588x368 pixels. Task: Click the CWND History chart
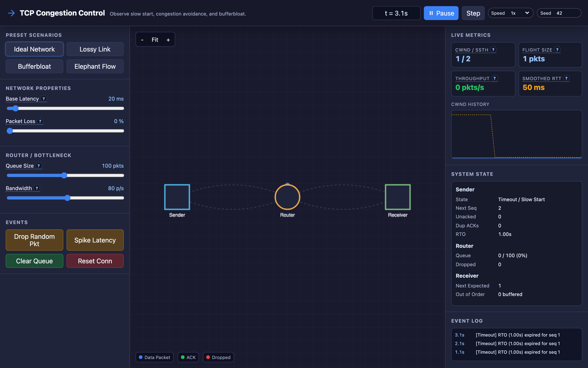tap(517, 134)
